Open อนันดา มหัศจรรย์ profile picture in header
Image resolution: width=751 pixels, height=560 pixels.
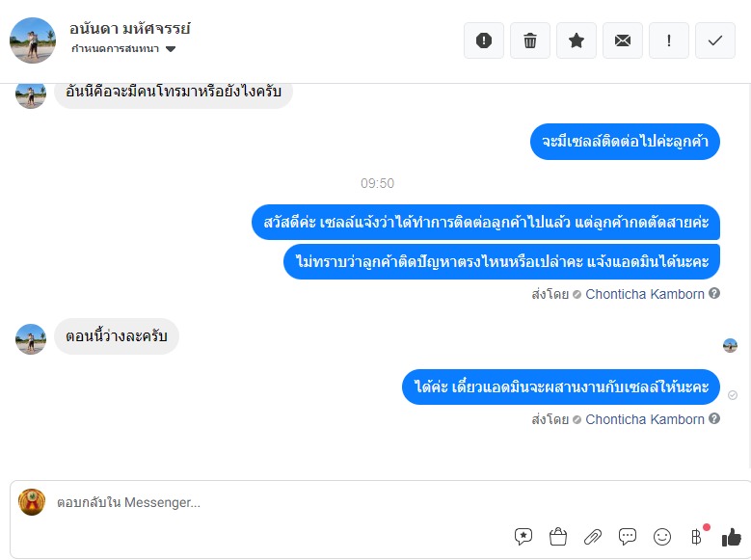pos(33,40)
